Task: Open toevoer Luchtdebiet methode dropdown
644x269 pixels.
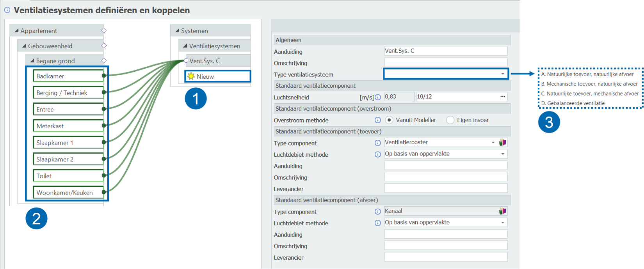Action: (x=503, y=154)
